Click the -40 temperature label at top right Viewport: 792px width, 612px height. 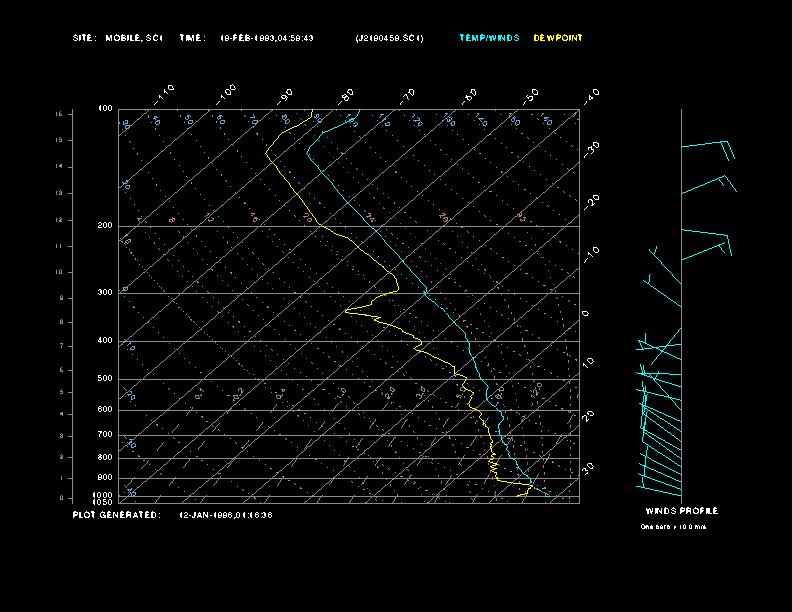591,95
